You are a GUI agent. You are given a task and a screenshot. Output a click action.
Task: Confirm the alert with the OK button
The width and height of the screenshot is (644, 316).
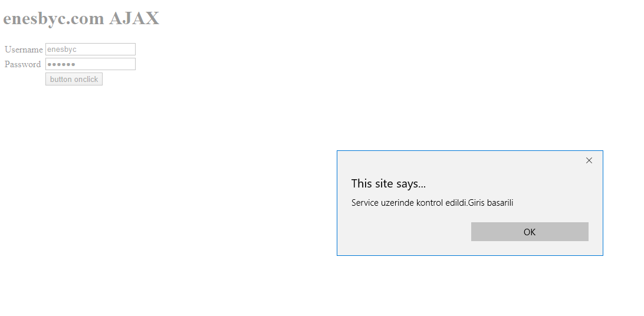[x=530, y=232]
